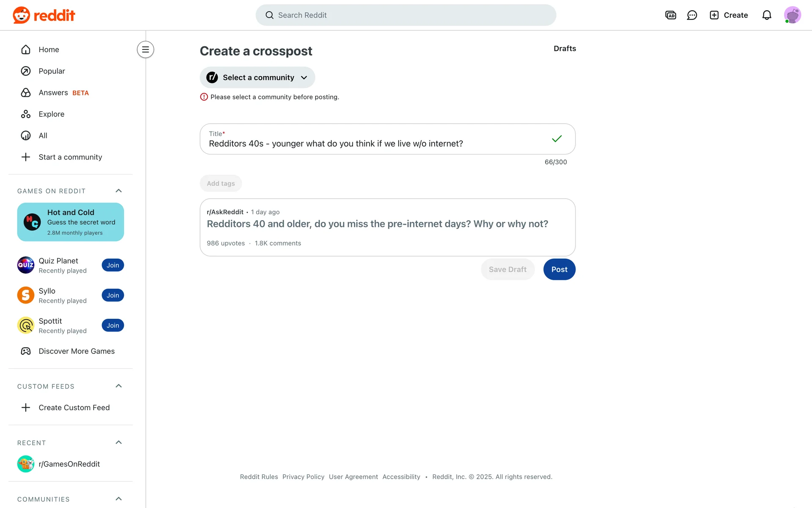
Task: Open the Select a community dropdown
Action: [x=257, y=77]
